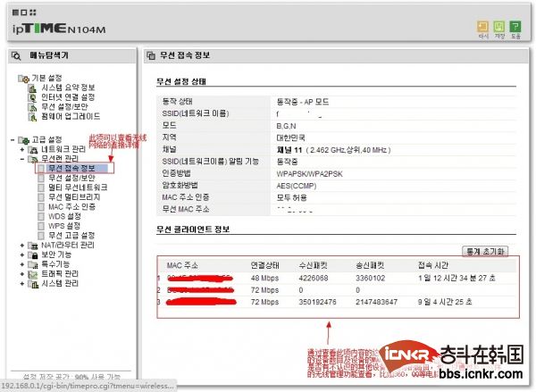Click the 기본 설정 folder icon

(x=23, y=79)
